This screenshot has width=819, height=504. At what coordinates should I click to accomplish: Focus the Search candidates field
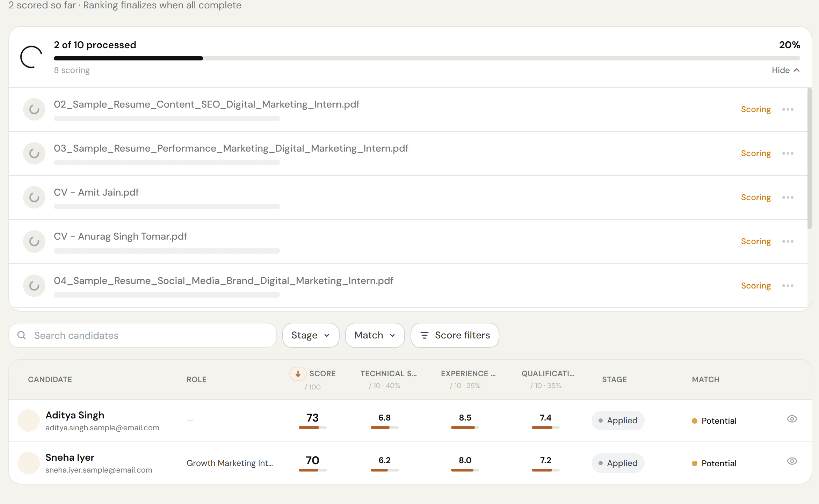(x=143, y=335)
